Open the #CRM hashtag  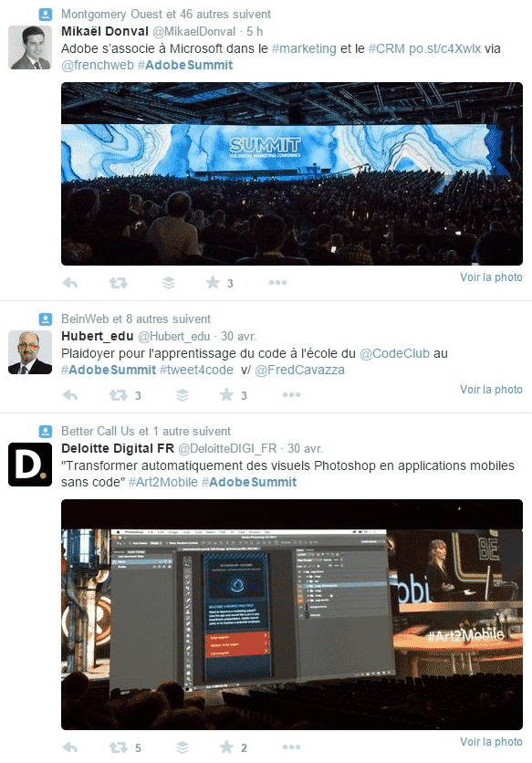(387, 48)
